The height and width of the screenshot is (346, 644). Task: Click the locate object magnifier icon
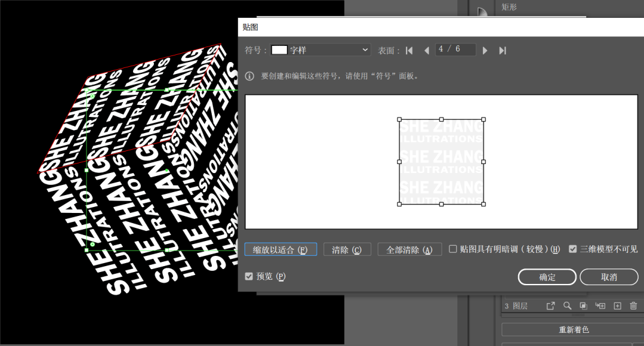coord(567,306)
